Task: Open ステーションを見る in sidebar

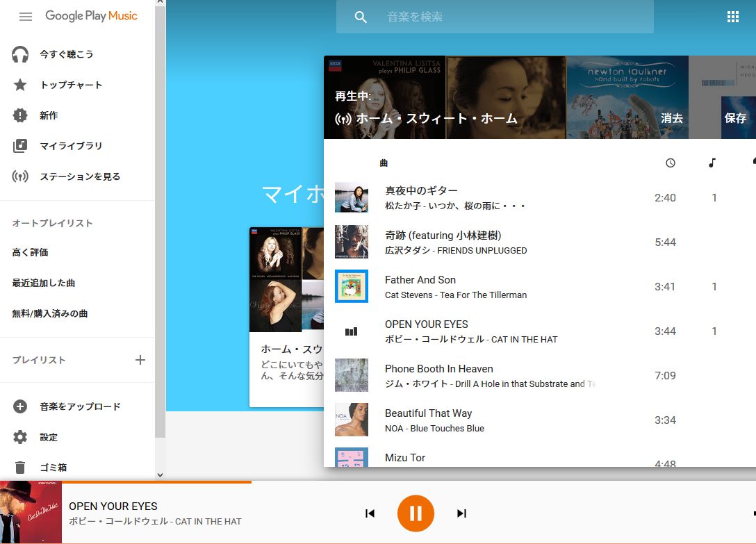Action: click(80, 176)
